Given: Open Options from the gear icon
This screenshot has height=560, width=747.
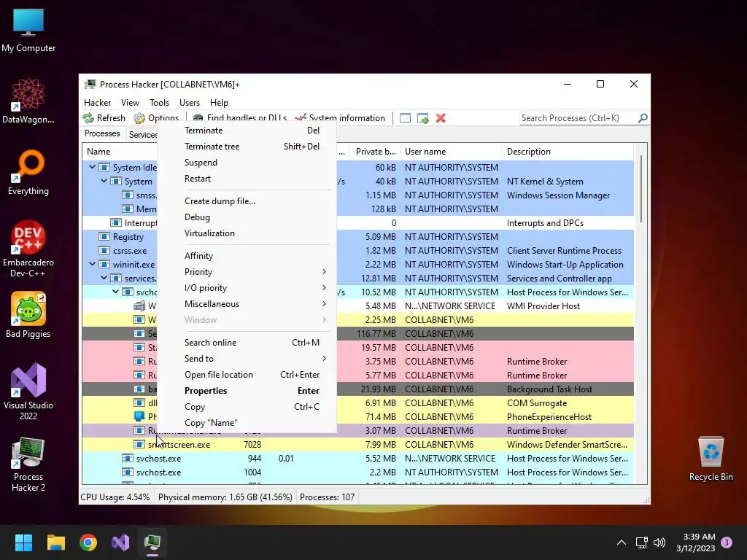Looking at the screenshot, I should [x=139, y=118].
